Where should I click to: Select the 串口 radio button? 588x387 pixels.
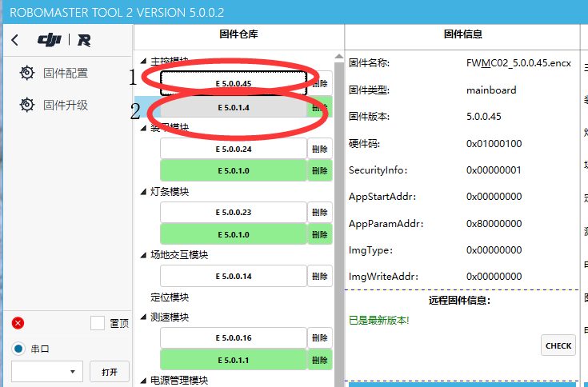pos(18,349)
